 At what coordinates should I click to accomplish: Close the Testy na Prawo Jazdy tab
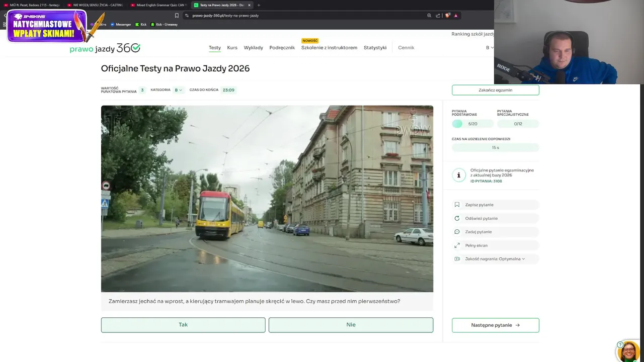(x=249, y=5)
